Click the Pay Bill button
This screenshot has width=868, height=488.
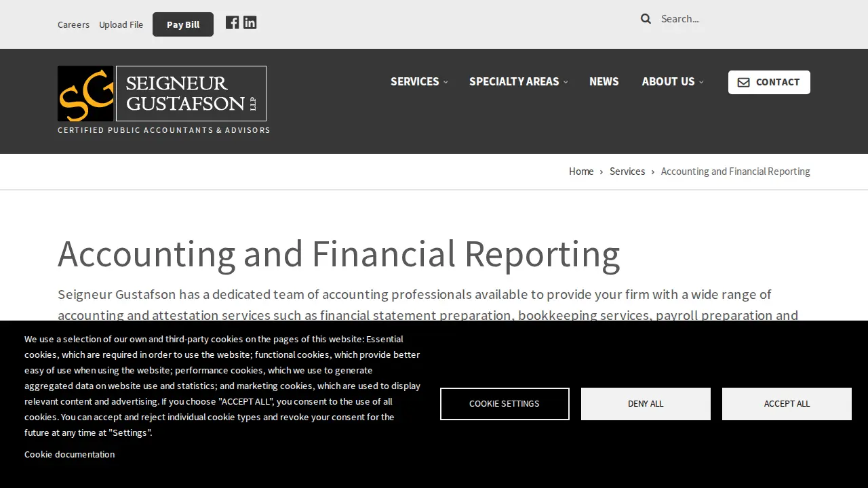coord(183,24)
